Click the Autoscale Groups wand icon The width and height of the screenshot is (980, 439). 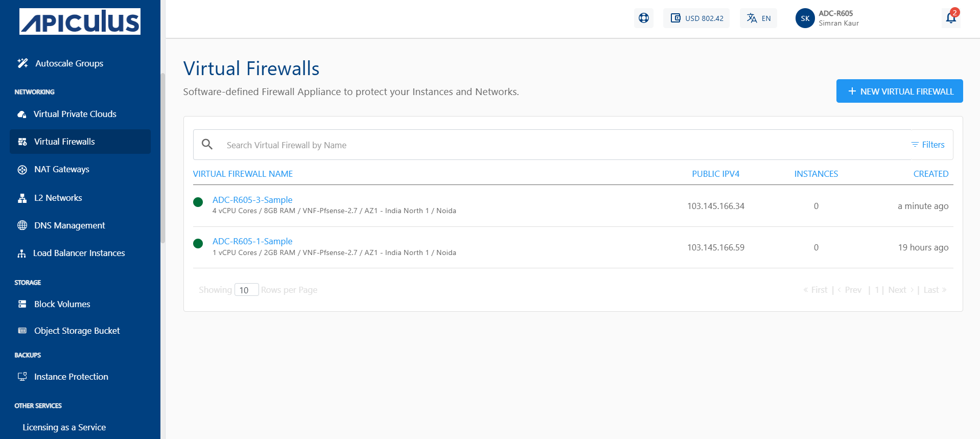click(x=22, y=63)
